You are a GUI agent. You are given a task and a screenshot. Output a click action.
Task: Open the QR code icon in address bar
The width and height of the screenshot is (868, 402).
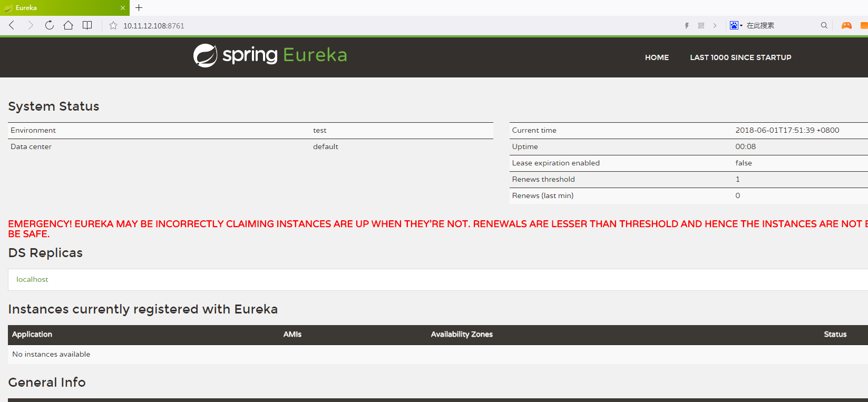(x=701, y=25)
